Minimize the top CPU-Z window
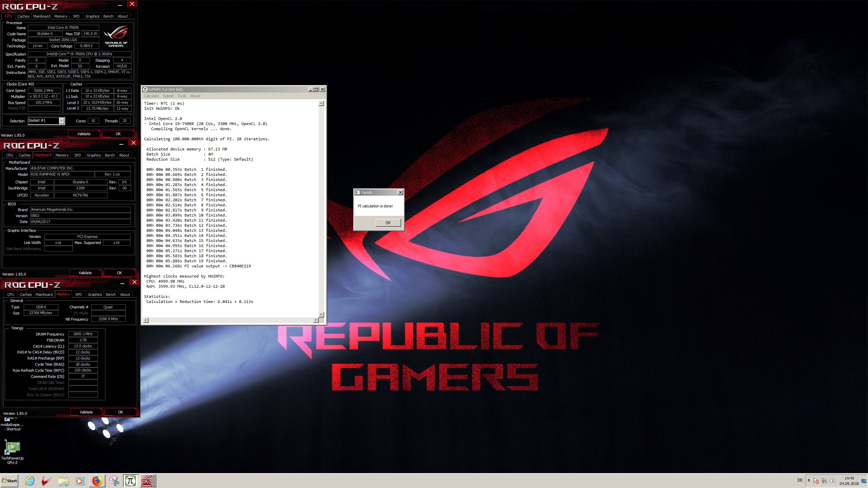The width and height of the screenshot is (868, 488). (120, 5)
